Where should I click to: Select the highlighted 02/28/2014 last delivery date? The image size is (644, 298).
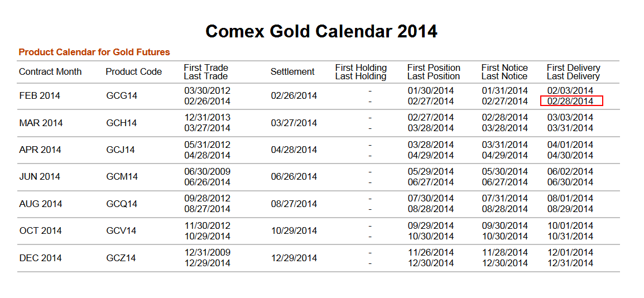(571, 101)
